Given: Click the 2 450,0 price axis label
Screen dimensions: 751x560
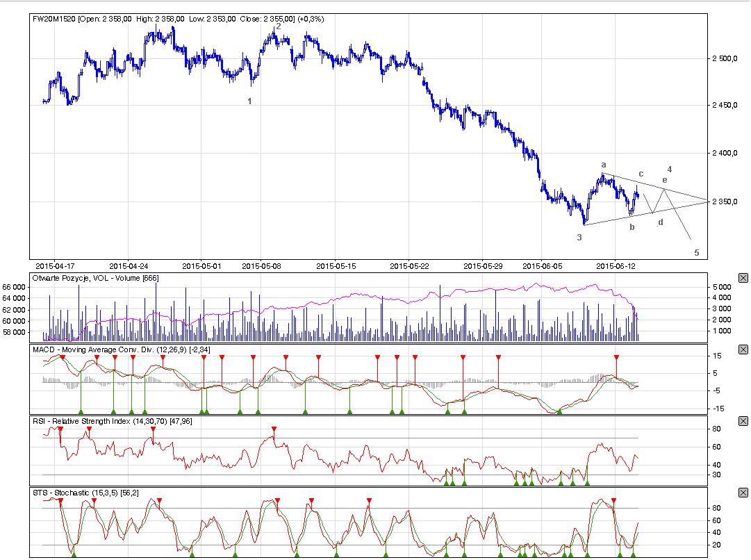Looking at the screenshot, I should pyautogui.click(x=725, y=105).
